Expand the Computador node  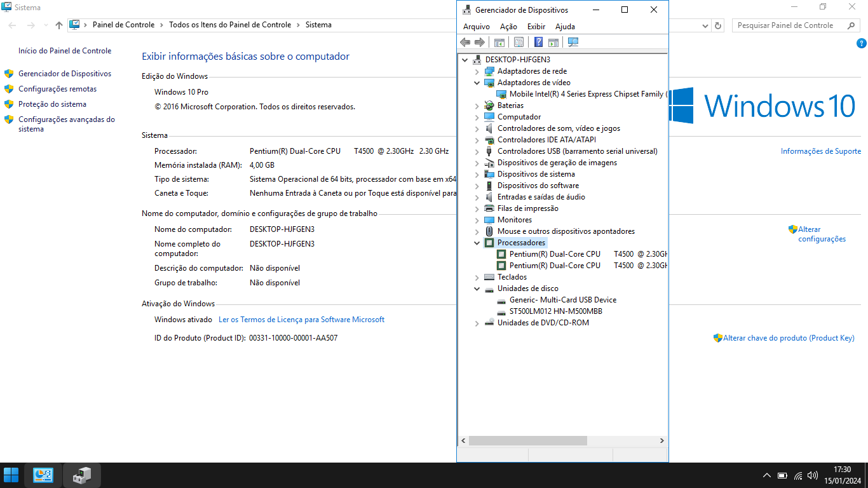477,117
